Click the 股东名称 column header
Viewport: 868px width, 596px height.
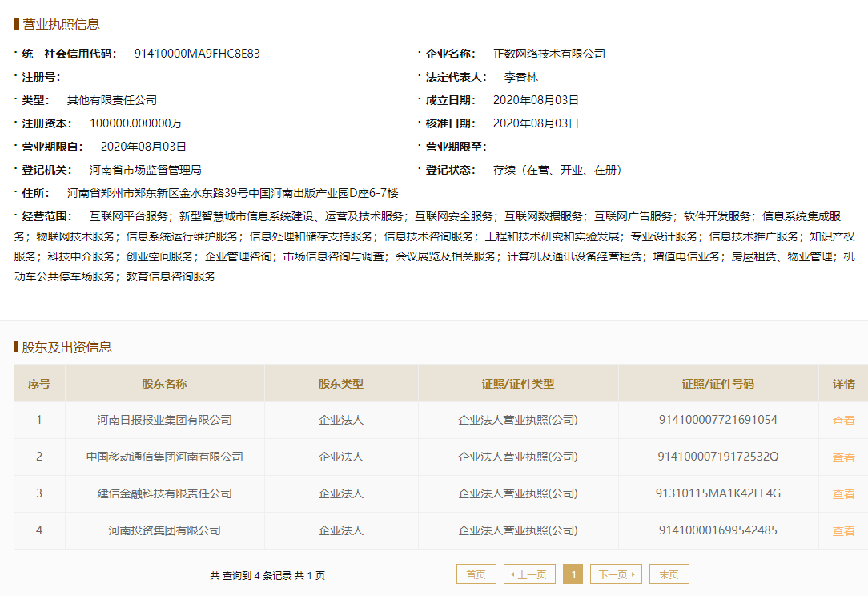164,383
